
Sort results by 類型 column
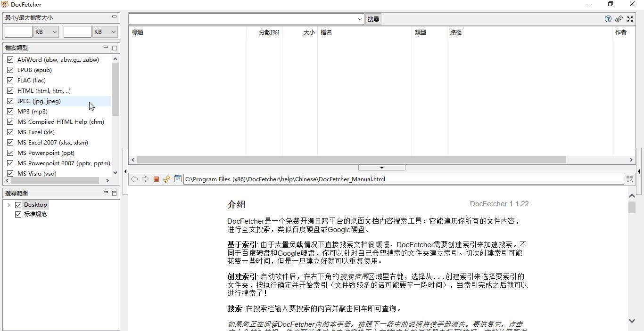pos(429,32)
